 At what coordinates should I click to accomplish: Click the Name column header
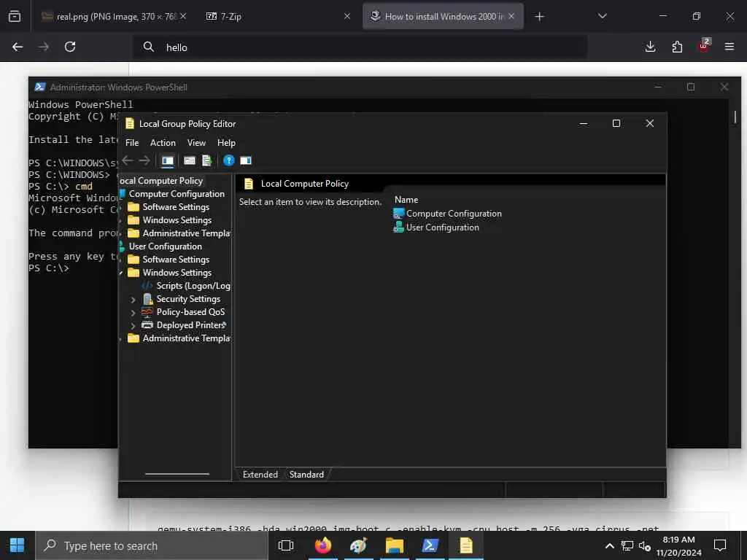coord(406,200)
